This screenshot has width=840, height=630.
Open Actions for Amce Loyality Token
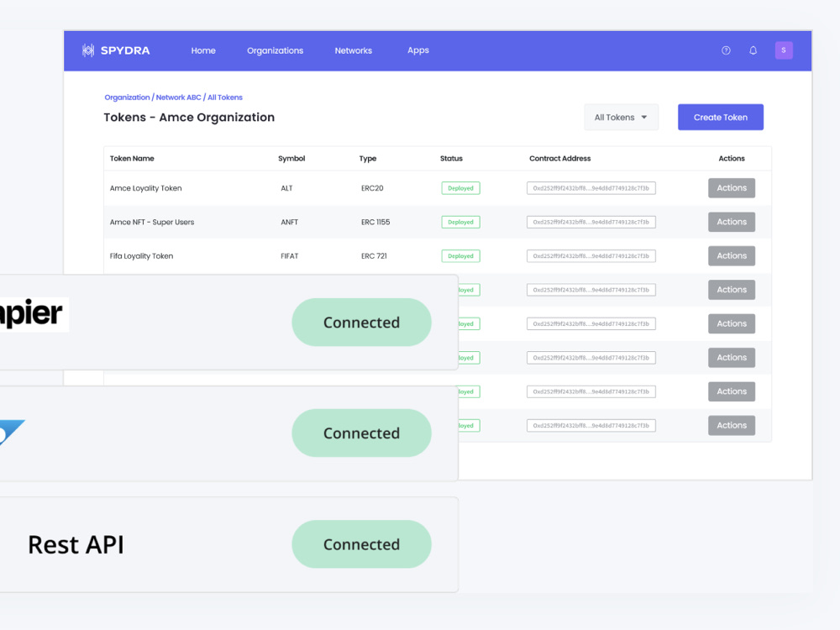click(x=732, y=188)
